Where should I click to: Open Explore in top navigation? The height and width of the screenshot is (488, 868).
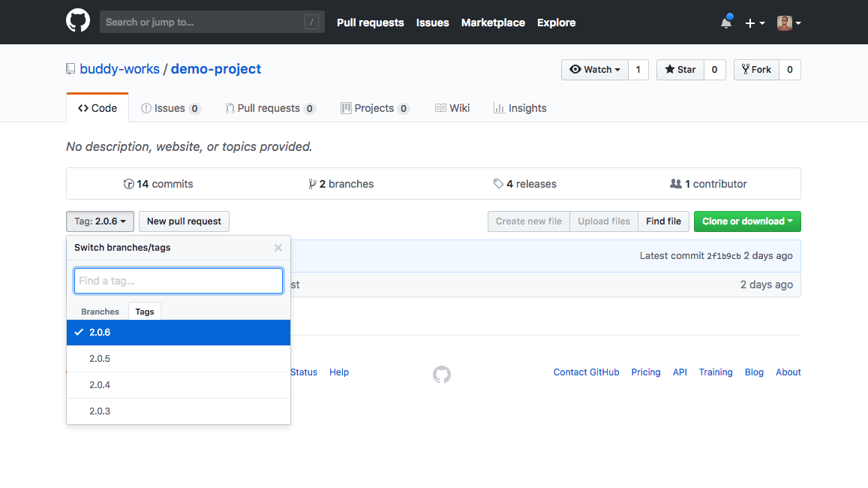(557, 23)
